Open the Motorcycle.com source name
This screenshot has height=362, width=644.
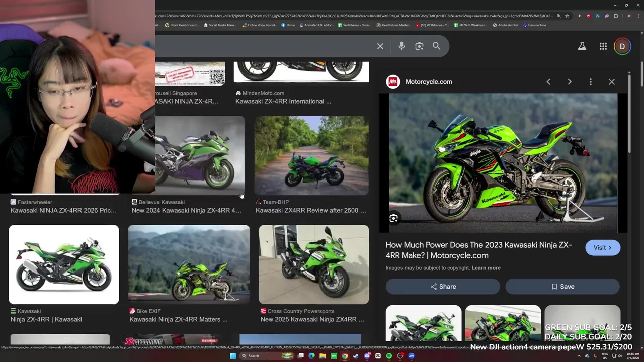429,82
